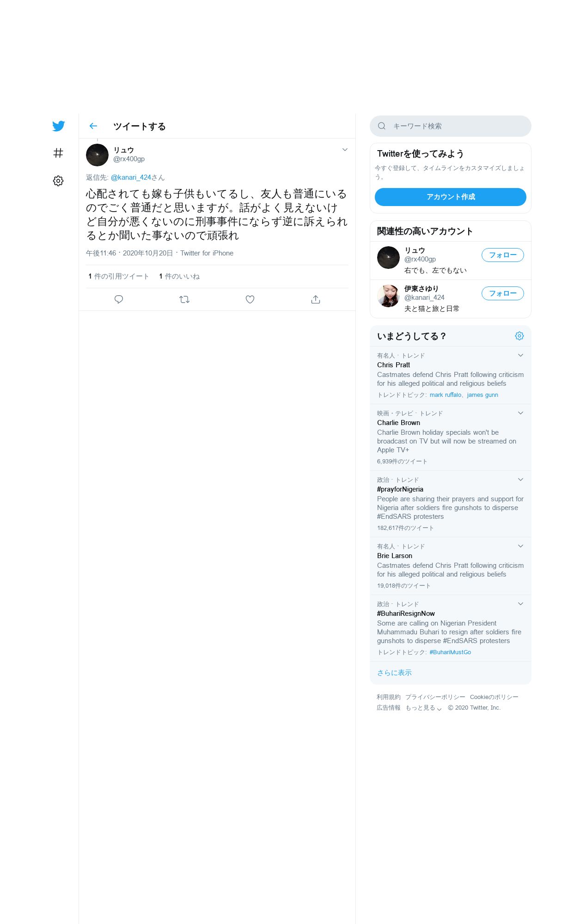Reply to the tweet via speech bubble
This screenshot has width=574, height=924.
pos(119,299)
